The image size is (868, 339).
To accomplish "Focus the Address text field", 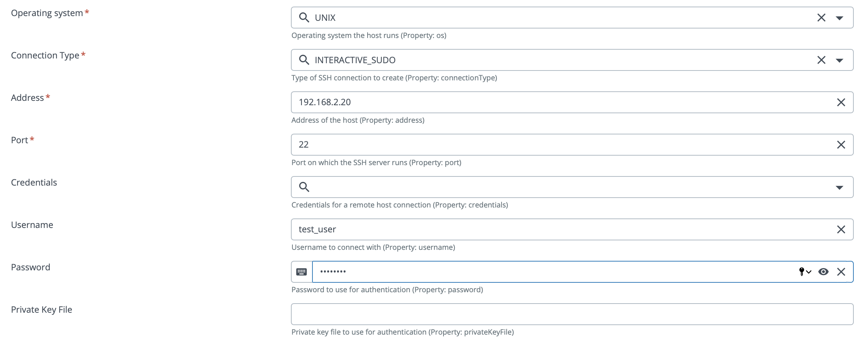I will click(x=562, y=102).
